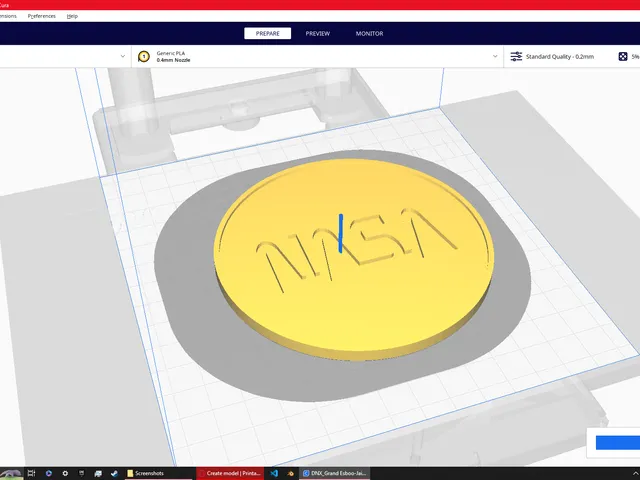The height and width of the screenshot is (480, 640).
Task: Open Blender from the taskbar
Action: 290,473
